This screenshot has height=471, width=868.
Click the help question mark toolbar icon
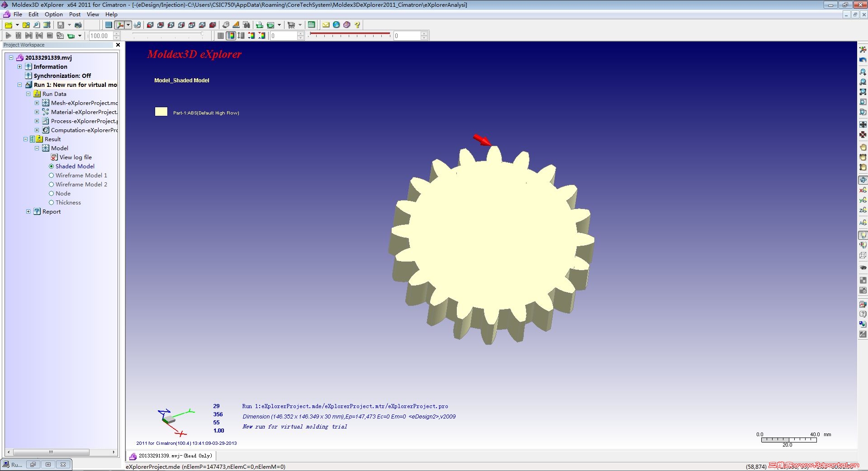(357, 25)
